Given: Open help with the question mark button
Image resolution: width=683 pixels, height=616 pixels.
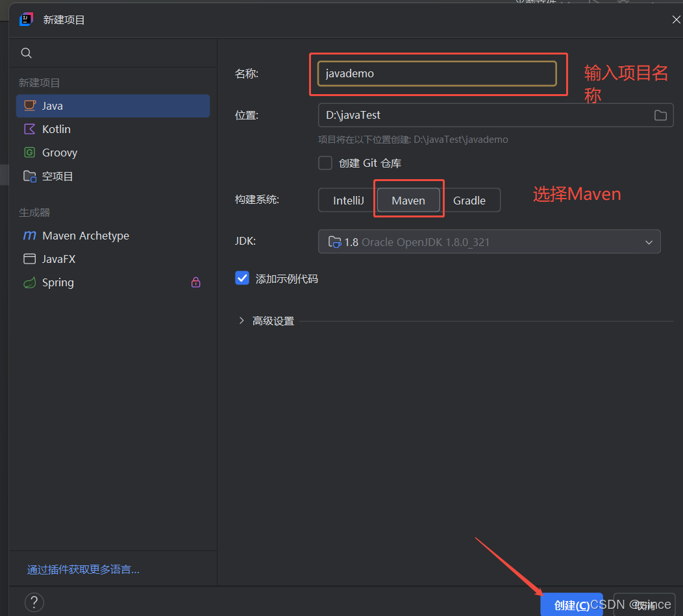Looking at the screenshot, I should point(34,602).
